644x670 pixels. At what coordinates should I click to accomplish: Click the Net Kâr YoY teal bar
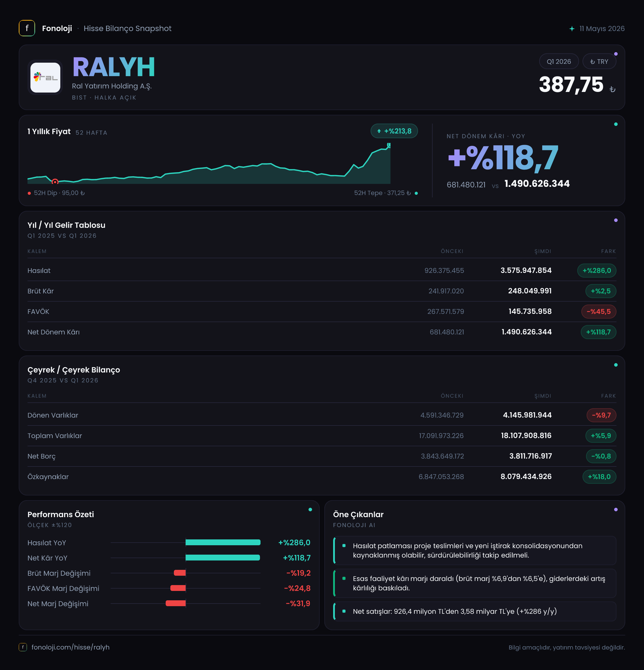coord(222,558)
